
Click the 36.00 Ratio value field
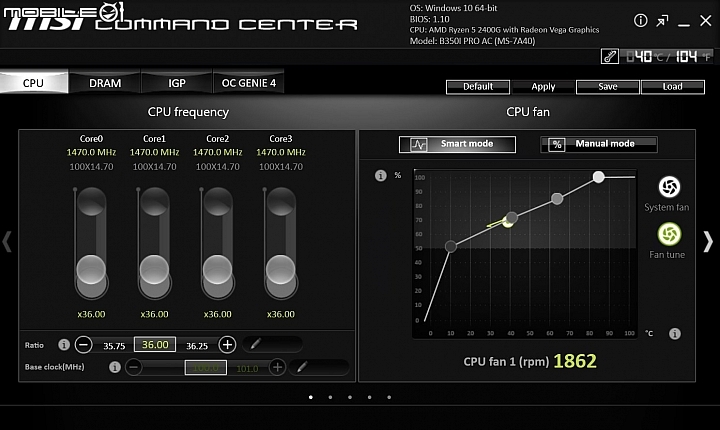155,345
